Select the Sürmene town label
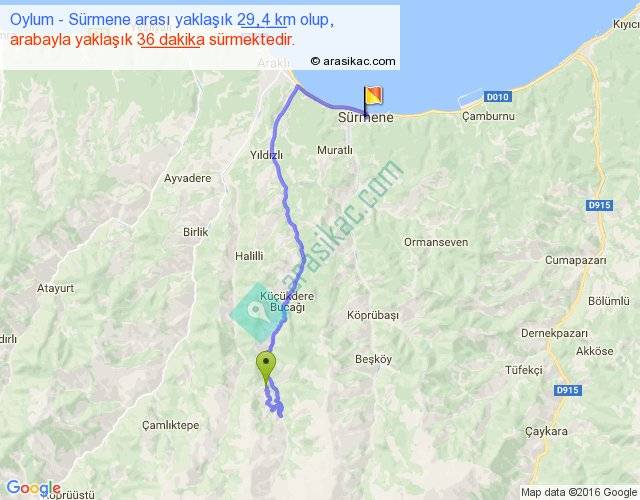This screenshot has width=640, height=500. tap(366, 118)
